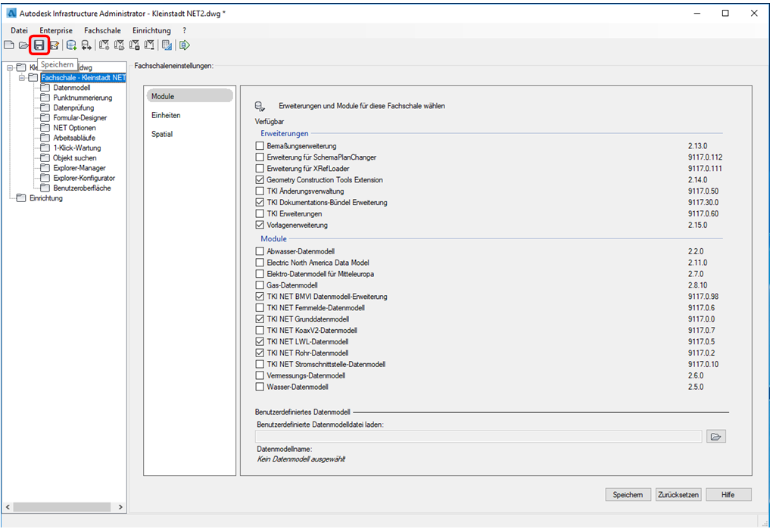Click the browse folder icon for Datenmodelldatei
The image size is (773, 532).
tap(715, 437)
